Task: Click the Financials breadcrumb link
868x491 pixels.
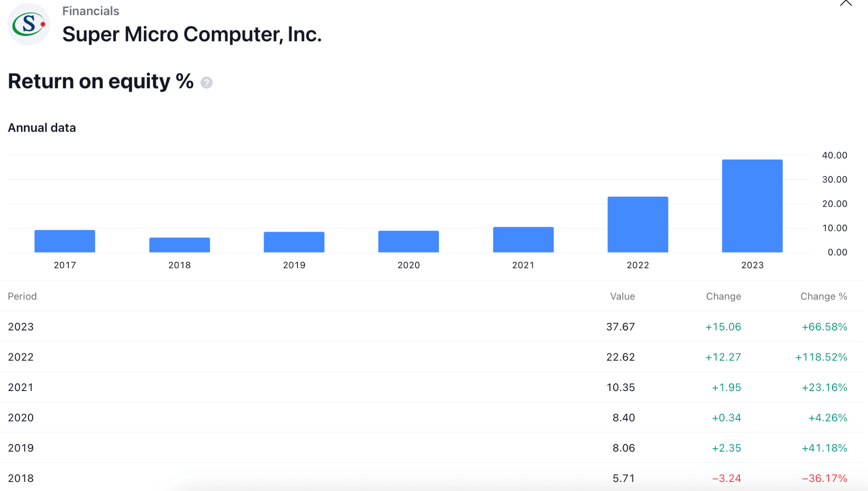Action: (x=91, y=11)
